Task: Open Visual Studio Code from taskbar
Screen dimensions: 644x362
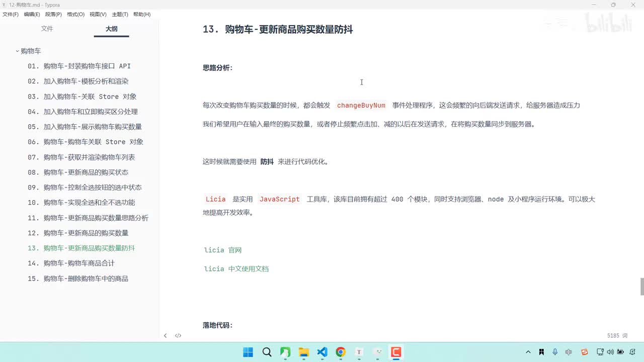Action: tap(323, 352)
